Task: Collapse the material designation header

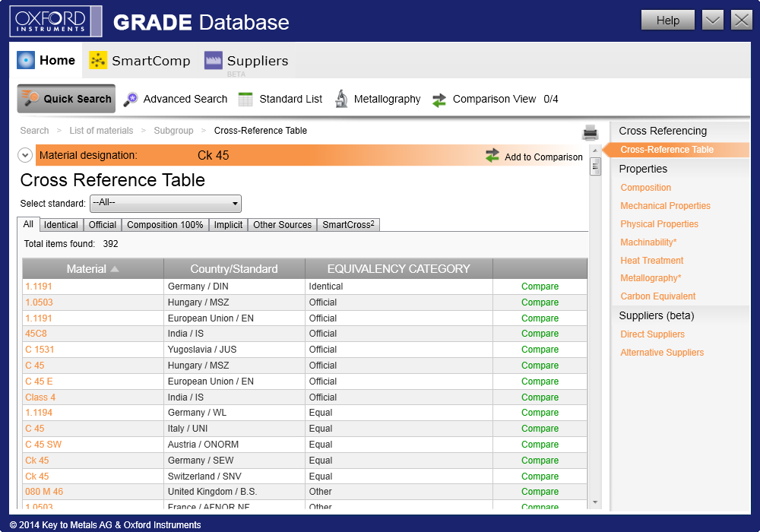Action: click(x=25, y=155)
